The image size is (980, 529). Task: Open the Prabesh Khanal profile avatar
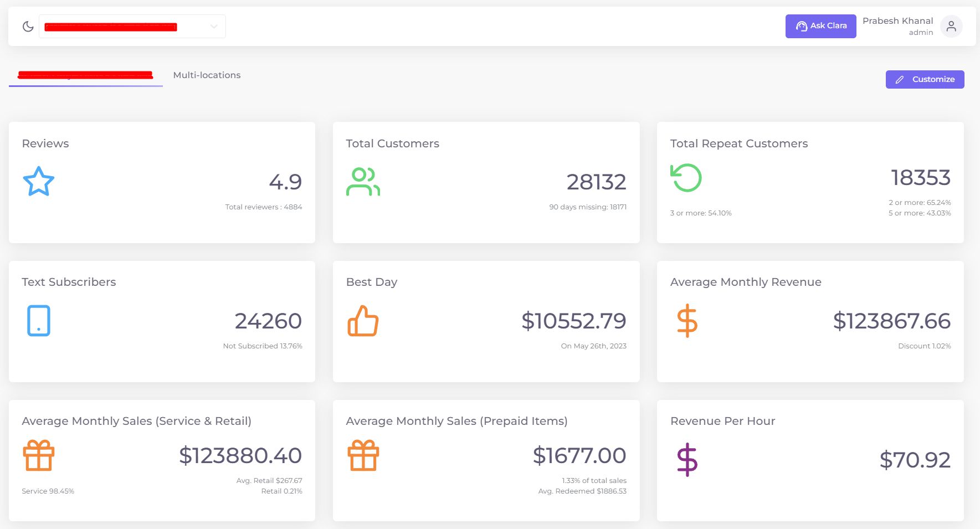point(952,25)
